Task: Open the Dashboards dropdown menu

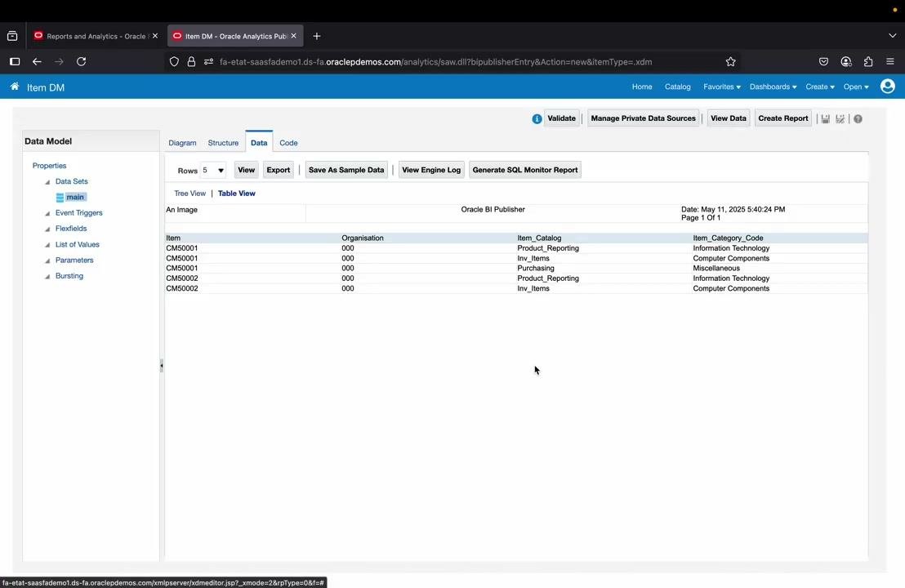Action: point(773,87)
